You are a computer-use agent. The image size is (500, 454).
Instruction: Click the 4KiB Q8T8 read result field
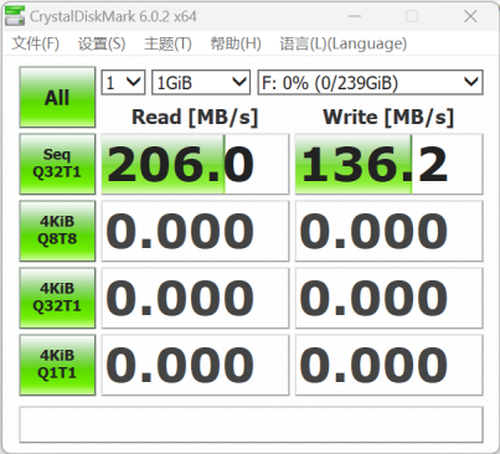point(195,231)
